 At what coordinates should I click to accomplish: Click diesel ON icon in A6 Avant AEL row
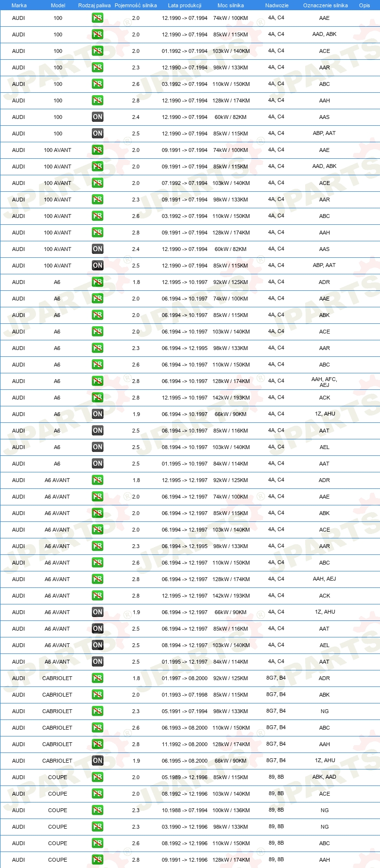point(98,645)
